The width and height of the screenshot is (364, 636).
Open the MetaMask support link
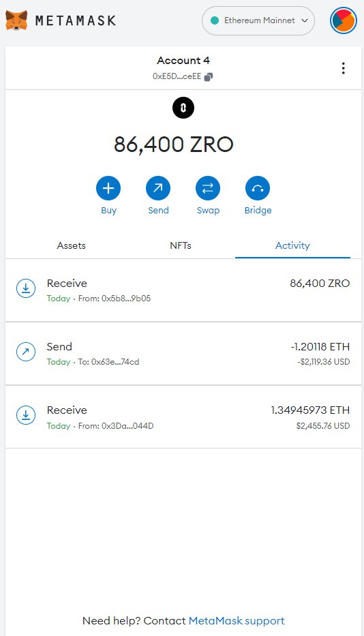pos(237,620)
